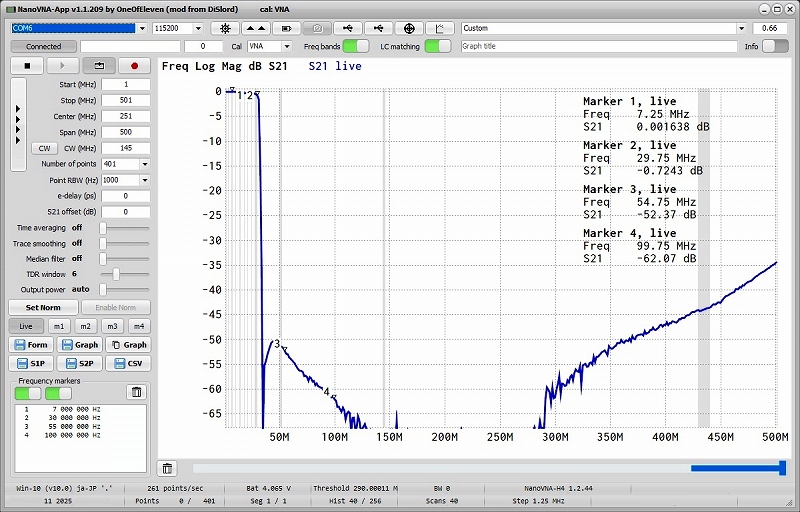Toggle the Info switch

point(775,46)
